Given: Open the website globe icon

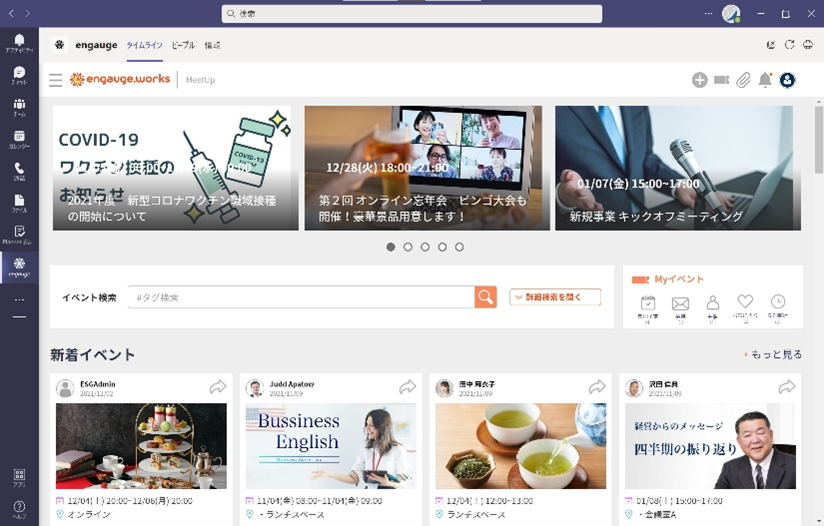Looking at the screenshot, I should coord(808,45).
